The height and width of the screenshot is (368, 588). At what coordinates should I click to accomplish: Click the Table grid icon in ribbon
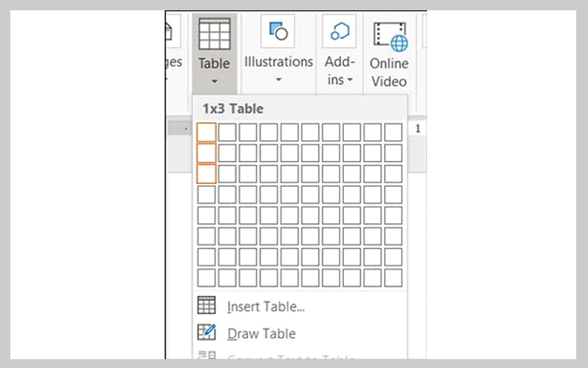click(215, 34)
